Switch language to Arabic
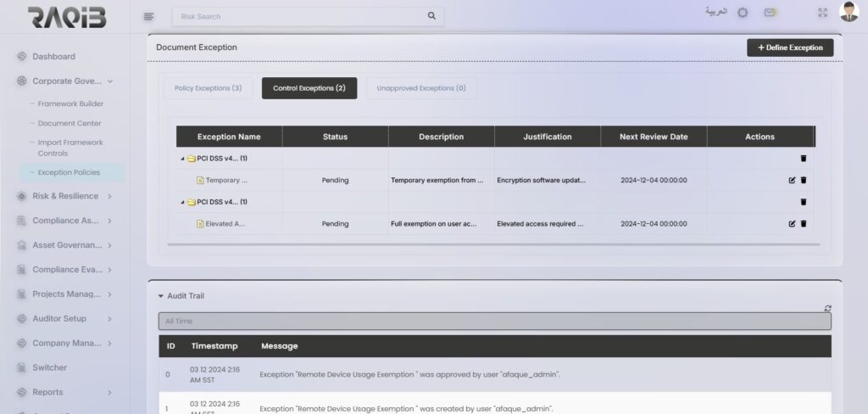 point(716,13)
